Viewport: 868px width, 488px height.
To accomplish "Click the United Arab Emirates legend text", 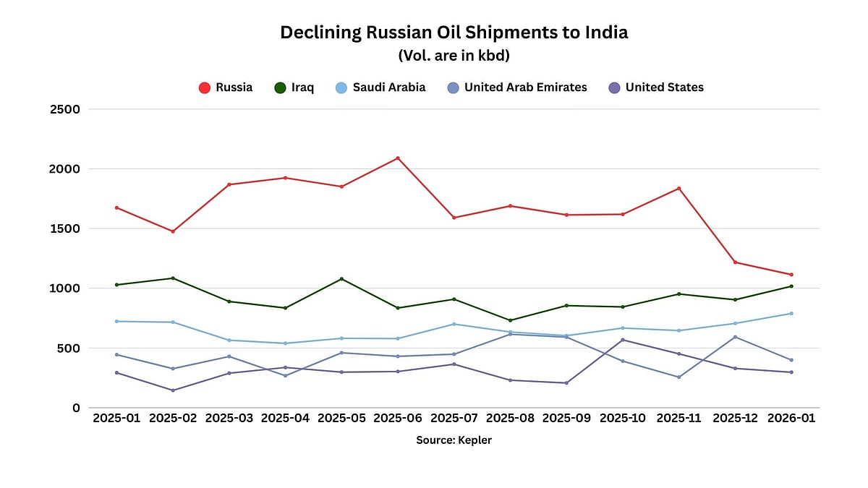I will [525, 87].
